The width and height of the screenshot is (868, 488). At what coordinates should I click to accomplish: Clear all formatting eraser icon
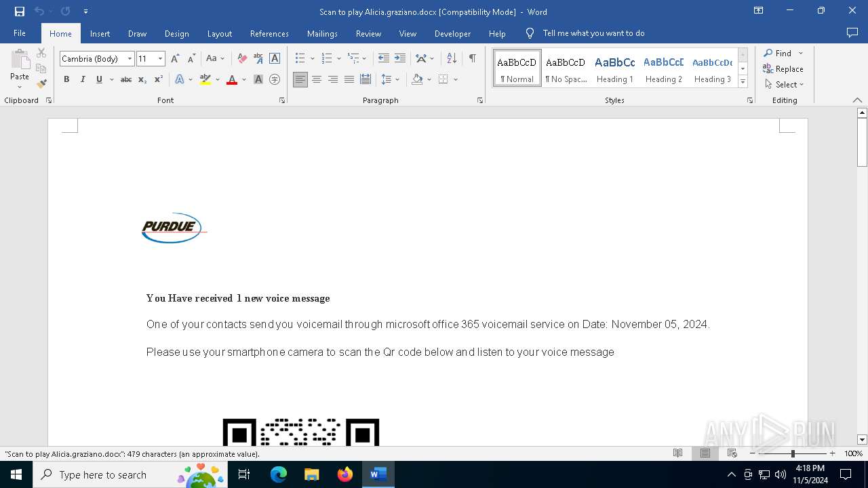pos(242,59)
